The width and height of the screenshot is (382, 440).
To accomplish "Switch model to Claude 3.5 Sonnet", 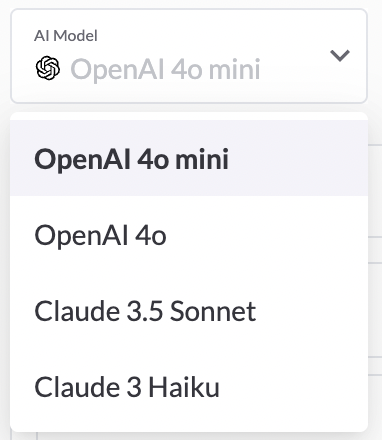I will (x=189, y=311).
